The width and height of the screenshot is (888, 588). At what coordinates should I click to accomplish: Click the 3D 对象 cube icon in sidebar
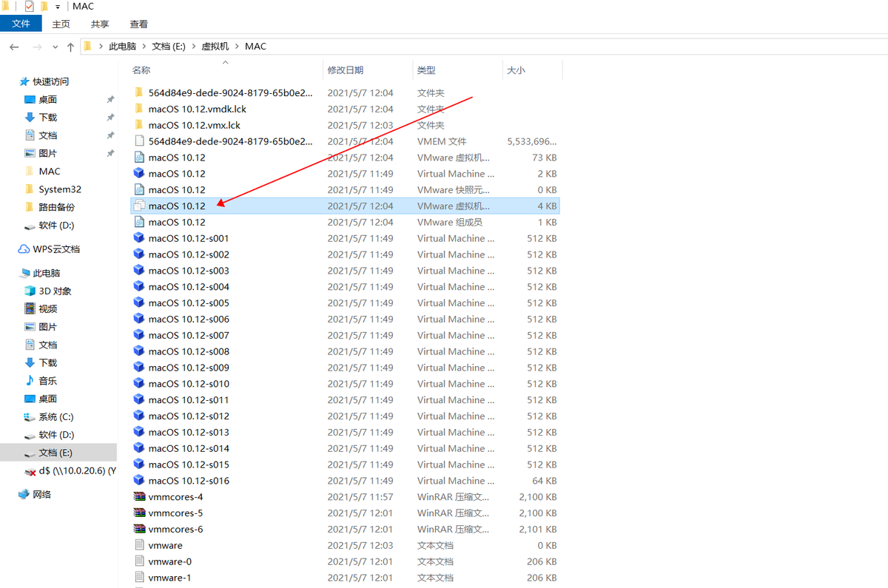tap(30, 291)
